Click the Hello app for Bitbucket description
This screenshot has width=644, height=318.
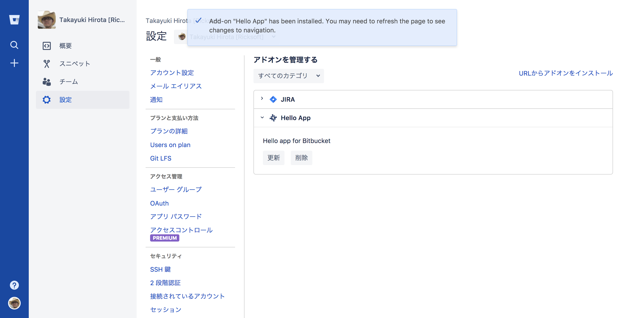tap(297, 141)
